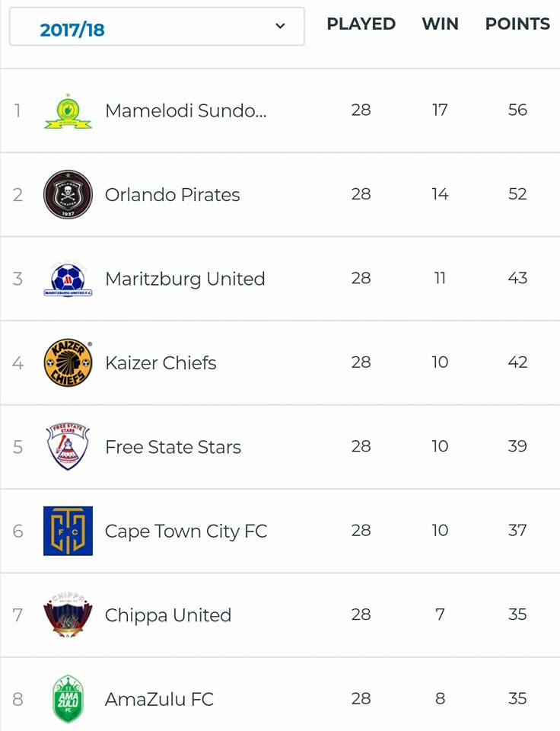Open the AmaZulu FC green badge
Image resolution: width=560 pixels, height=731 pixels.
(68, 699)
